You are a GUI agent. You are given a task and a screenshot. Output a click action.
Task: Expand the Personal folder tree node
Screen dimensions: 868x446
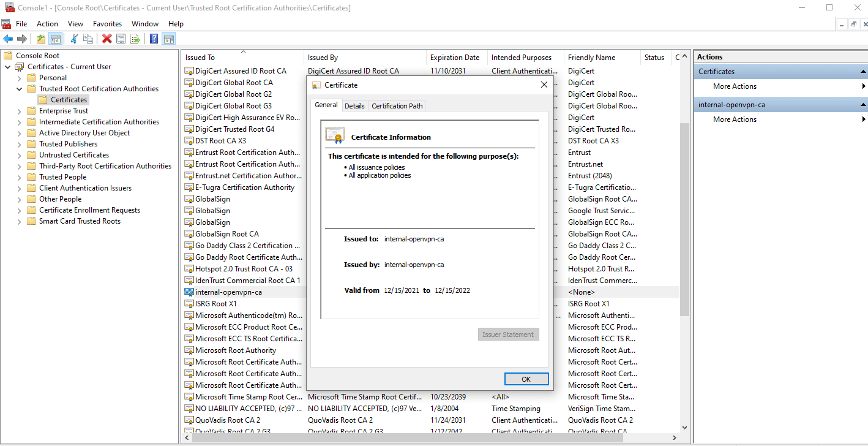(20, 78)
